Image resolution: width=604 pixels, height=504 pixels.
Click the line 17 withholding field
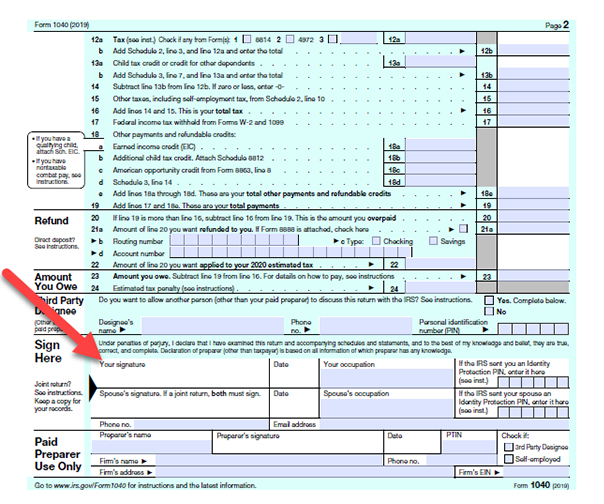point(534,122)
